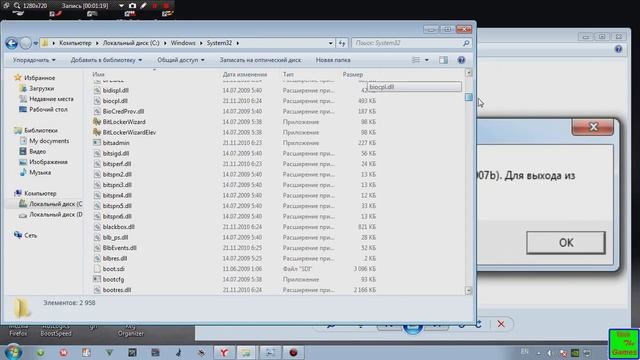Open the view options dropdown arrow
640x360 pixels.
427,60
